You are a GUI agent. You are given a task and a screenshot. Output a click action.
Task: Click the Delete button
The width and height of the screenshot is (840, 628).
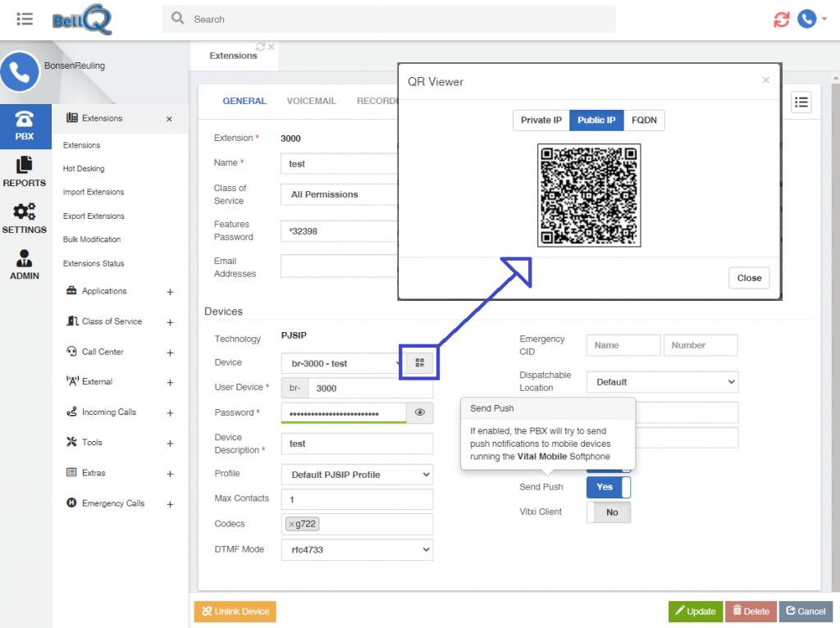click(751, 612)
